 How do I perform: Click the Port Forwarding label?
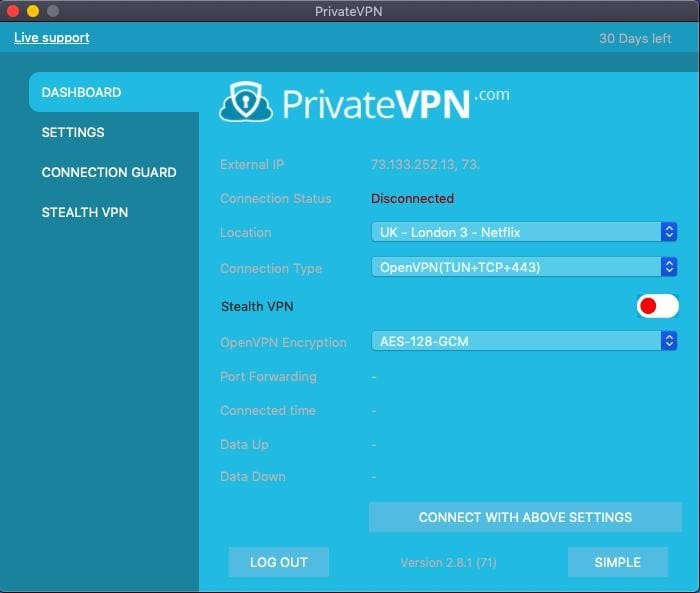point(268,376)
